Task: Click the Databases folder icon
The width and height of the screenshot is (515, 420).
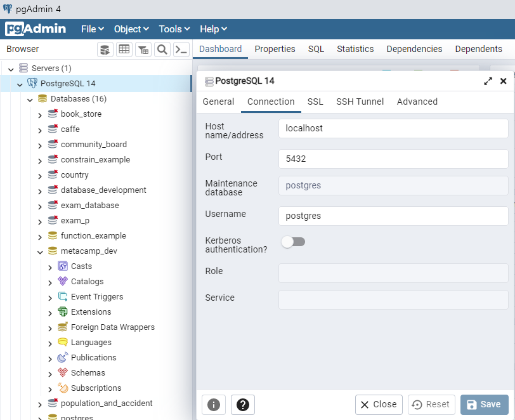Action: pos(42,98)
